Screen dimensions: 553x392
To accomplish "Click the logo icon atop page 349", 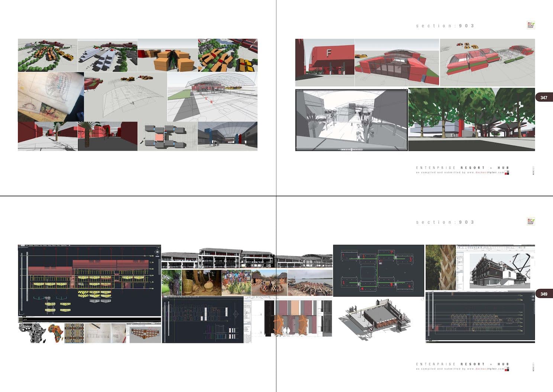I will [531, 222].
